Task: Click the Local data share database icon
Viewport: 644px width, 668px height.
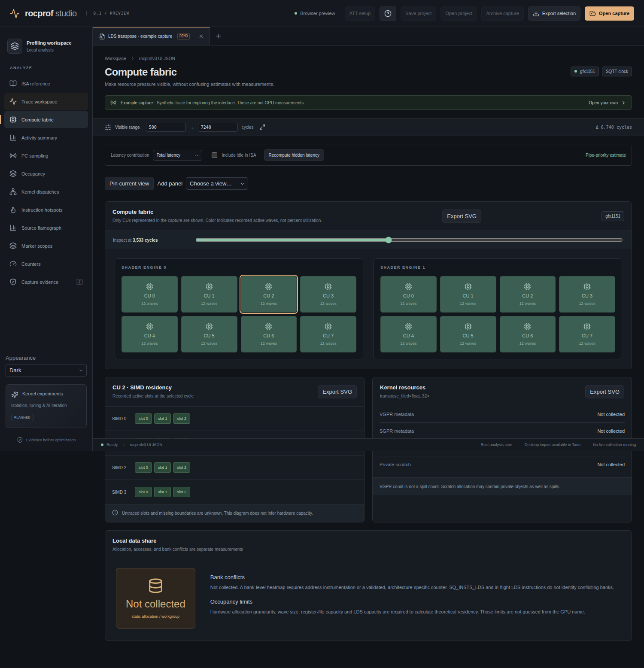Action: (155, 586)
